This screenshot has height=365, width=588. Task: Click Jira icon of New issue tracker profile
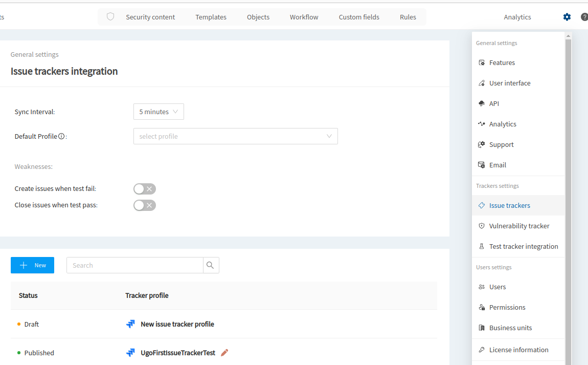[130, 324]
